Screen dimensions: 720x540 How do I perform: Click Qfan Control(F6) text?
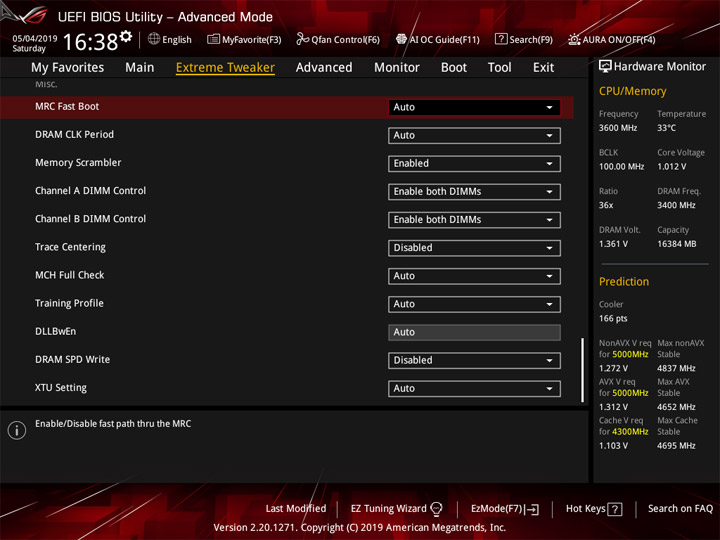coord(345,39)
